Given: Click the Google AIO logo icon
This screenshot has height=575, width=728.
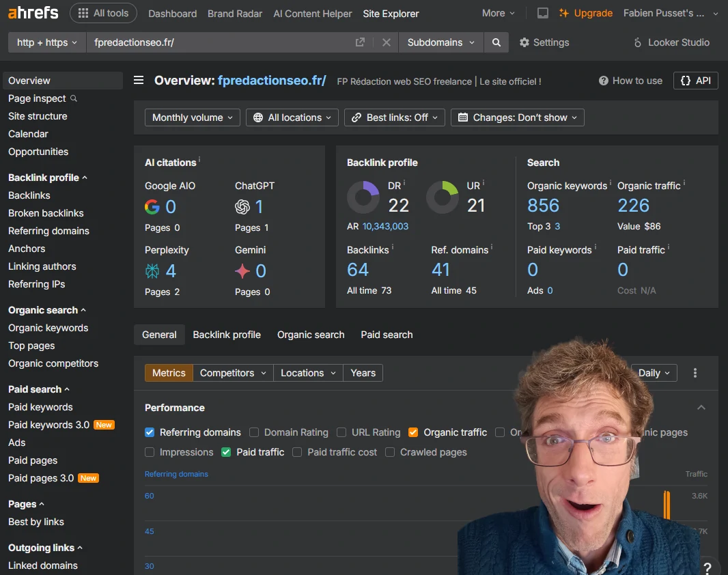Looking at the screenshot, I should [x=152, y=206].
